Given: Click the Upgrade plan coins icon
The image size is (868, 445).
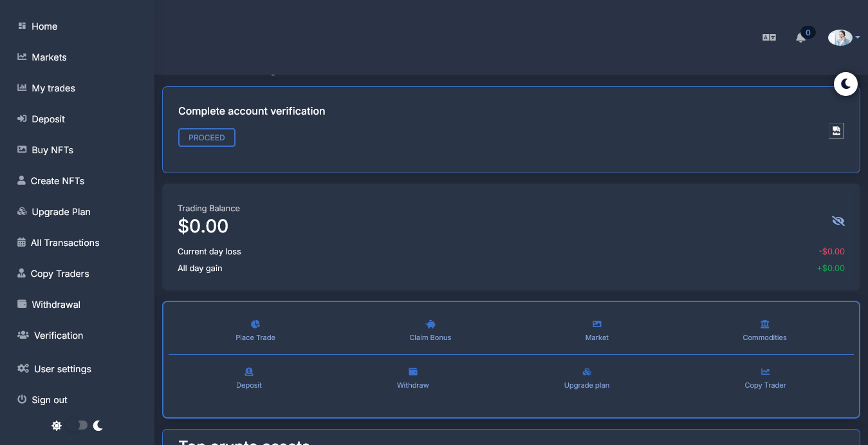Looking at the screenshot, I should point(587,372).
